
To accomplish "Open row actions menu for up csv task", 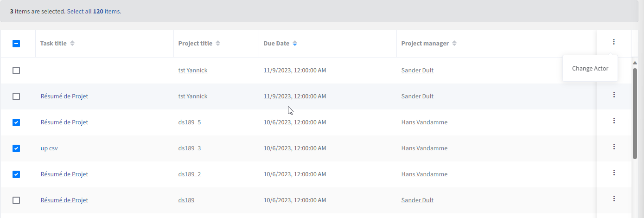I will click(x=613, y=147).
